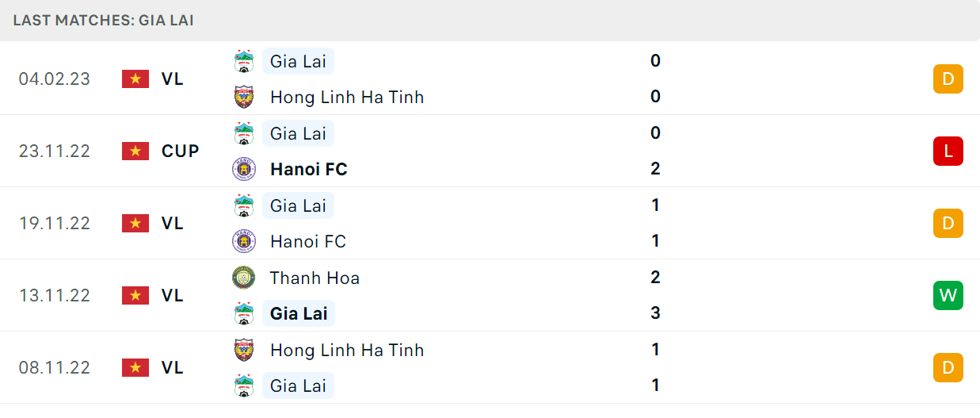980x418 pixels.
Task: Click Hanoi FC logo in the CUP match
Action: [243, 169]
